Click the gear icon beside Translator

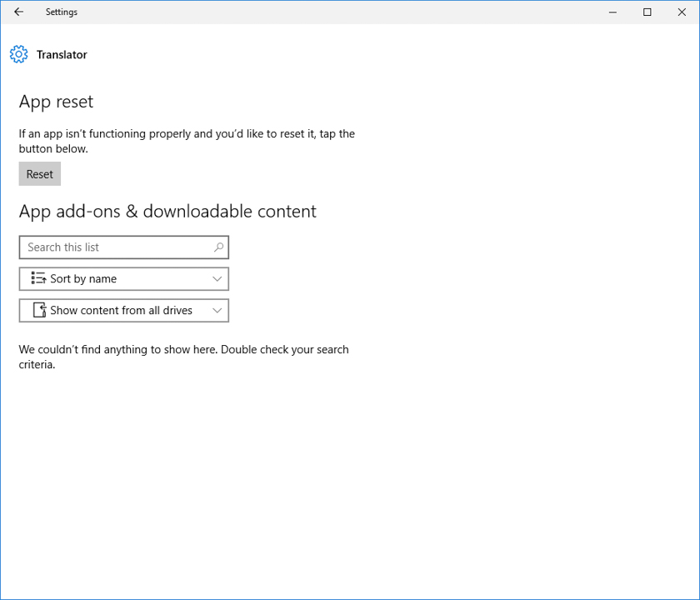coord(18,55)
